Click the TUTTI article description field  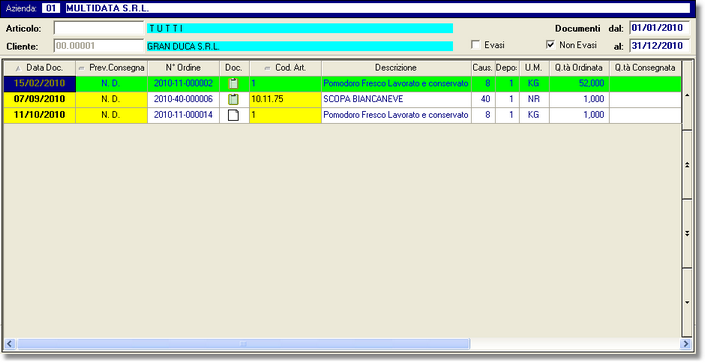point(299,28)
